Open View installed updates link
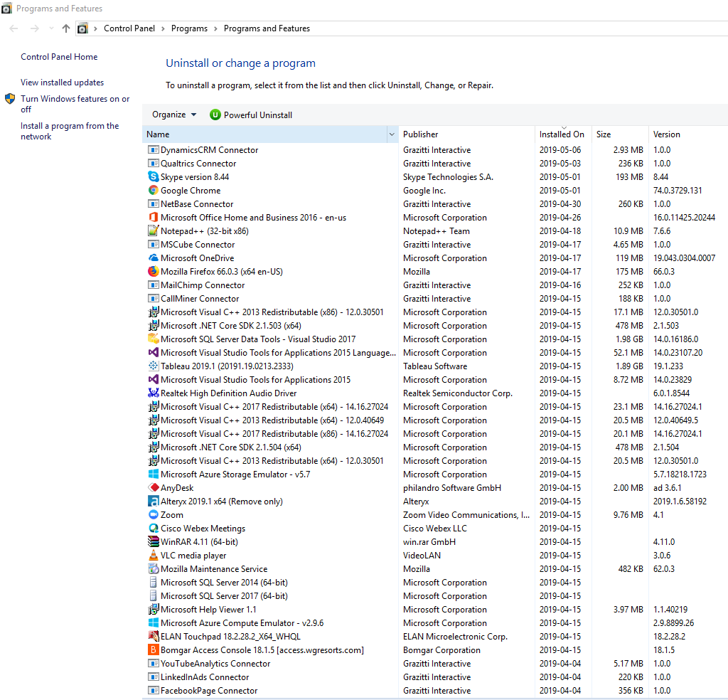The height and width of the screenshot is (700, 728). 63,83
